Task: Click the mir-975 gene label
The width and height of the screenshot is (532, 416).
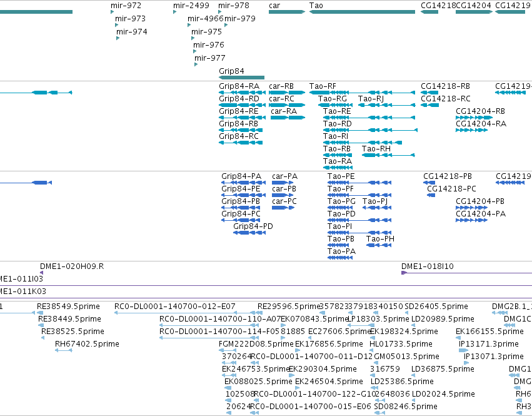Action: [x=207, y=32]
